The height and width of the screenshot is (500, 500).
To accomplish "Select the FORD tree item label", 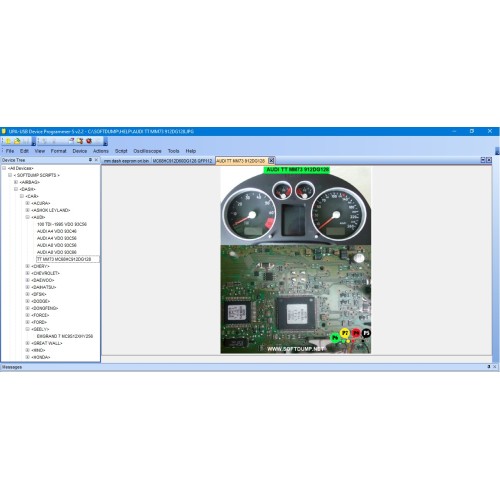I will [x=39, y=322].
